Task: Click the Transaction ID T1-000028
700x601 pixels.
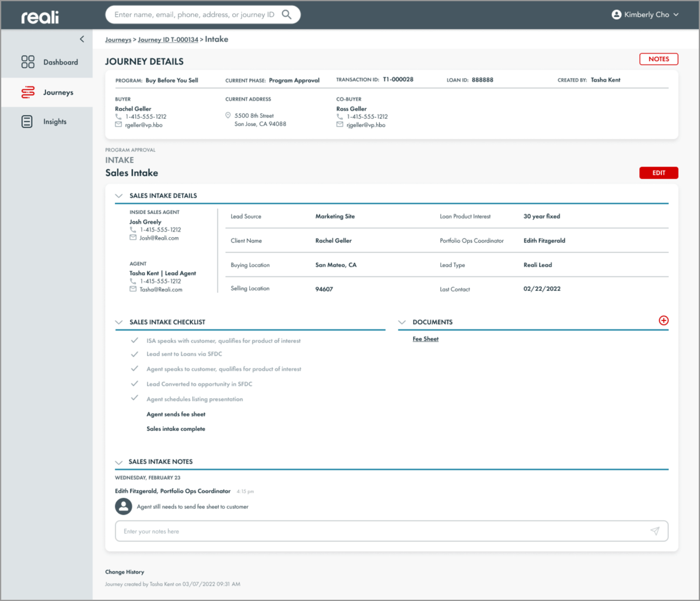Action: click(x=398, y=80)
